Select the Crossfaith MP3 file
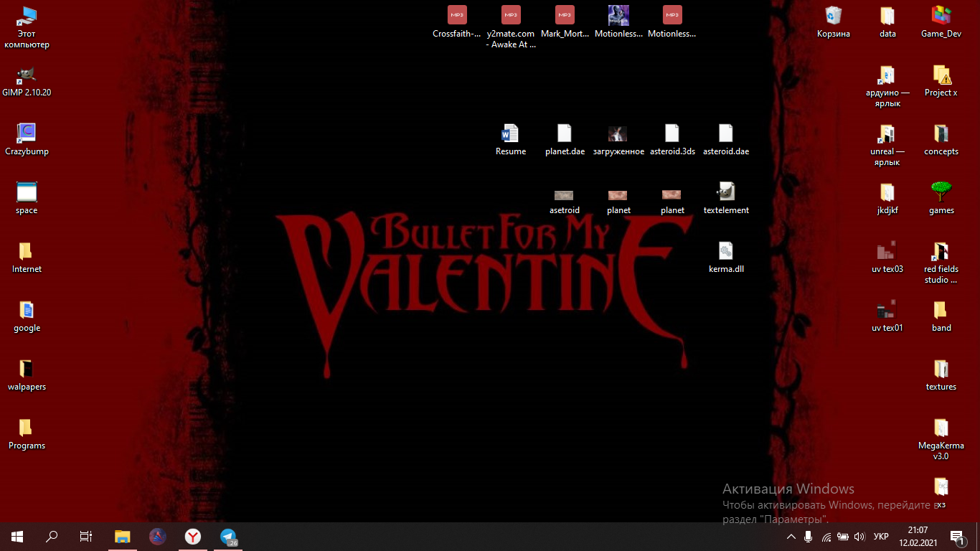 457,16
